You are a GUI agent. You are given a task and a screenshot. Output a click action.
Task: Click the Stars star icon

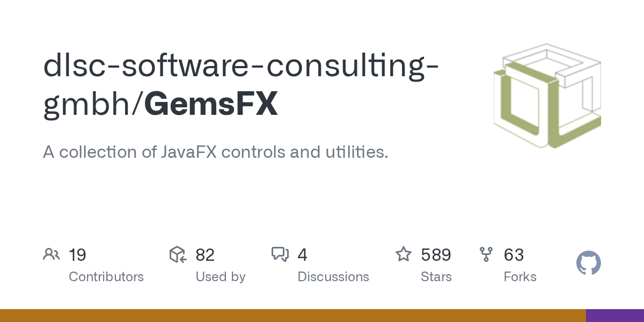click(403, 254)
